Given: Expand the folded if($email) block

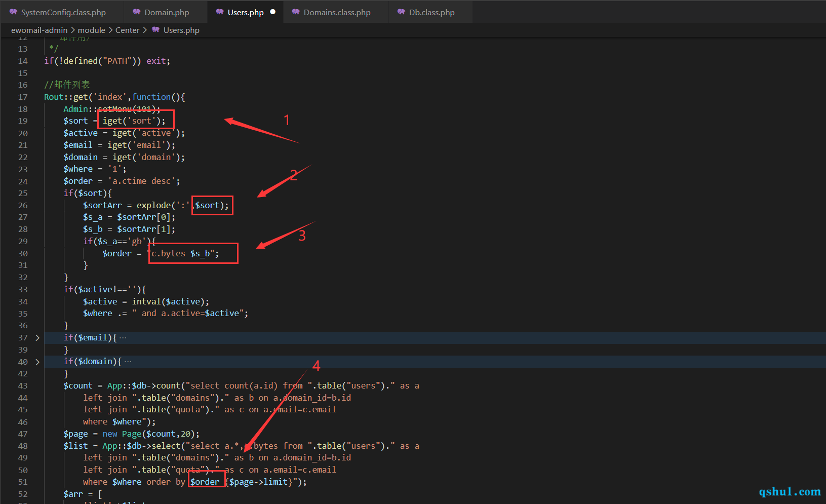Looking at the screenshot, I should [37, 338].
